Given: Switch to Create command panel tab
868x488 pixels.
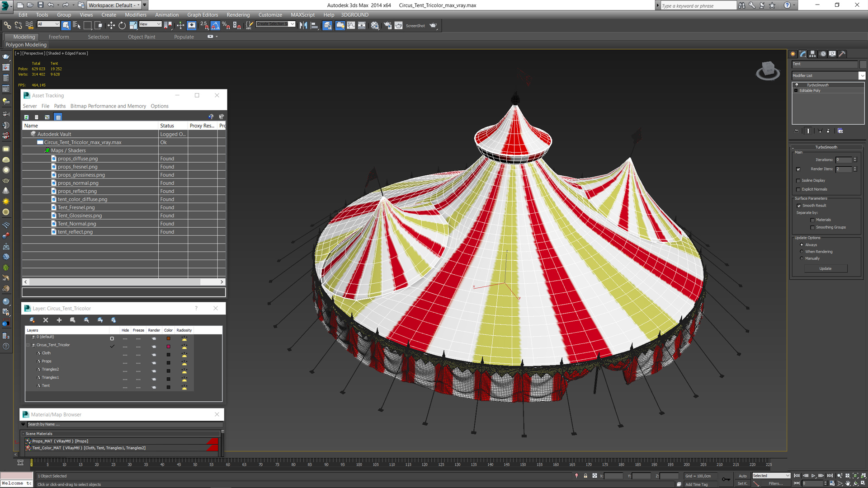Looking at the screenshot, I should pyautogui.click(x=793, y=54).
